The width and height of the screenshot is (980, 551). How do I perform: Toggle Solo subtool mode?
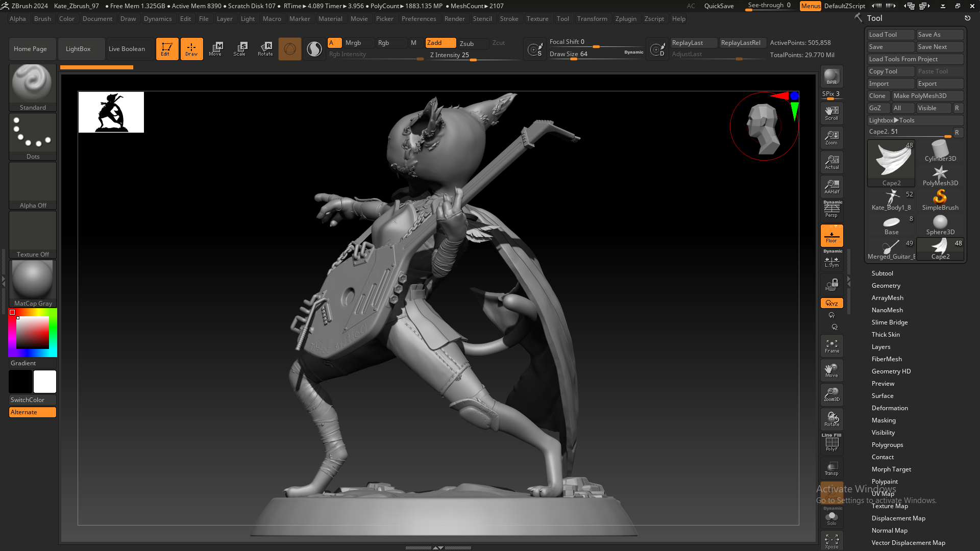(x=831, y=516)
